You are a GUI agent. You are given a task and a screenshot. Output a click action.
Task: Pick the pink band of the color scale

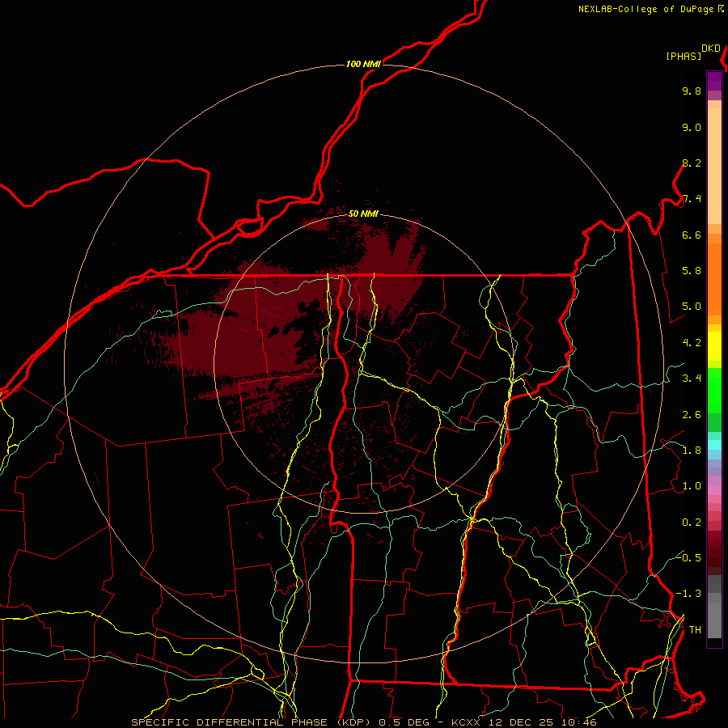[714, 490]
